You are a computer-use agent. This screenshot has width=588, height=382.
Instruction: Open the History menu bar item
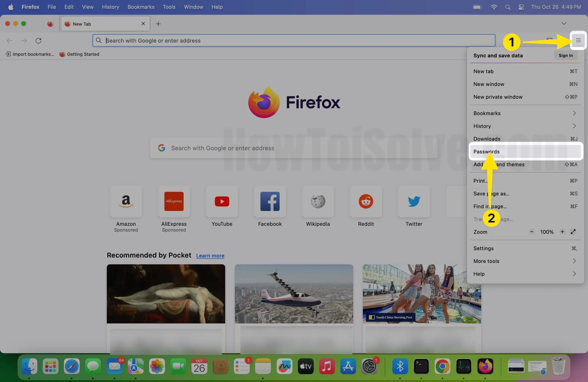tap(110, 7)
